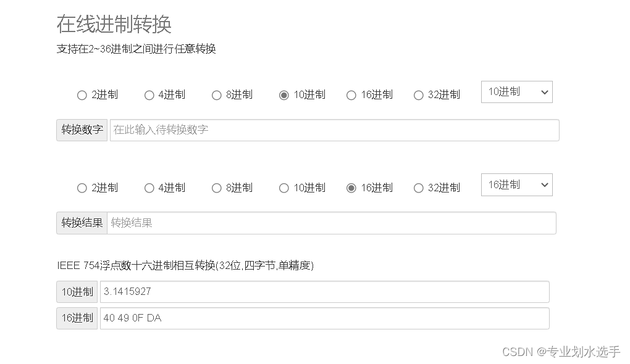630x364 pixels.
Task: Select source 4进制 radio button
Action: (x=149, y=95)
